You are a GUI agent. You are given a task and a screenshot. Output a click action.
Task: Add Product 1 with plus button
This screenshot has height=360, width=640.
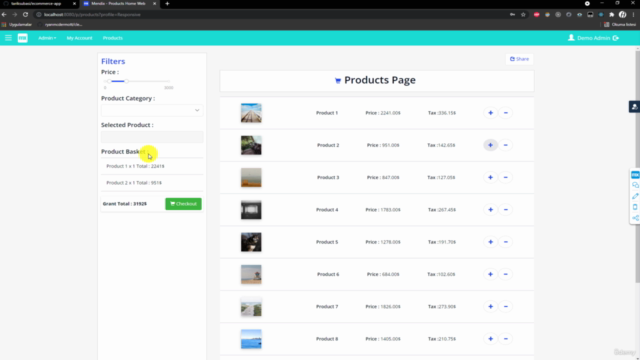pyautogui.click(x=490, y=113)
